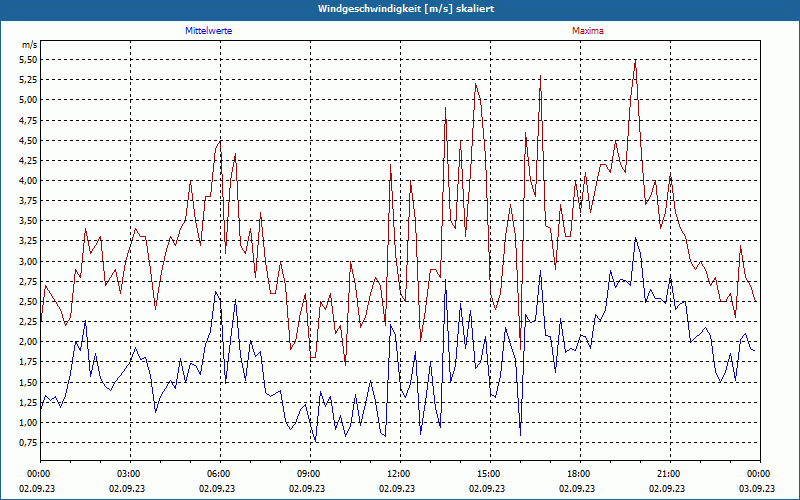Viewport: 800px width, 500px height.
Task: Click the 3,75 y-axis value
Action: coord(30,201)
